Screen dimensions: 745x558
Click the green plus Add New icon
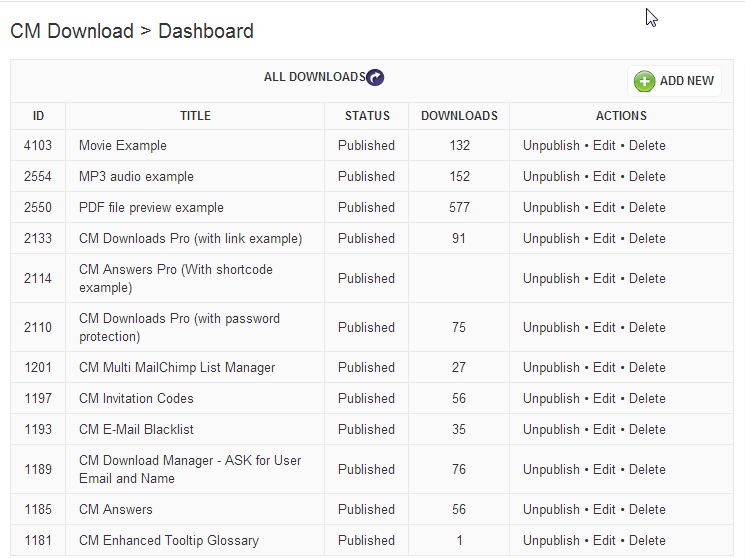click(645, 81)
